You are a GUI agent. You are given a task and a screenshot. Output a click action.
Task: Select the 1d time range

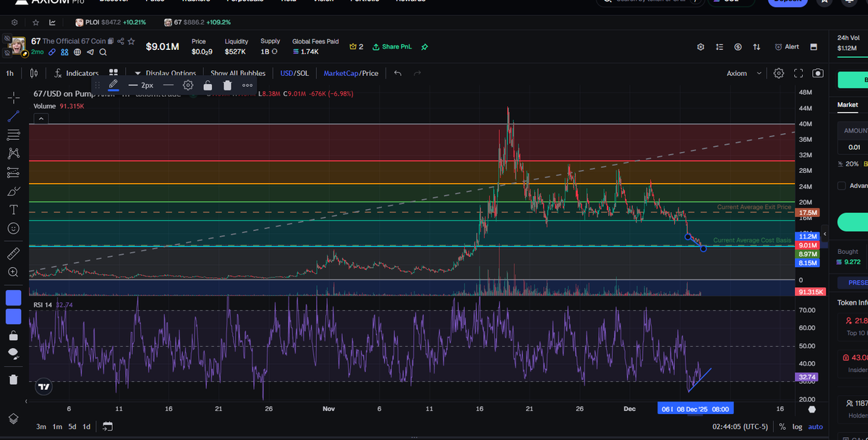pyautogui.click(x=87, y=426)
